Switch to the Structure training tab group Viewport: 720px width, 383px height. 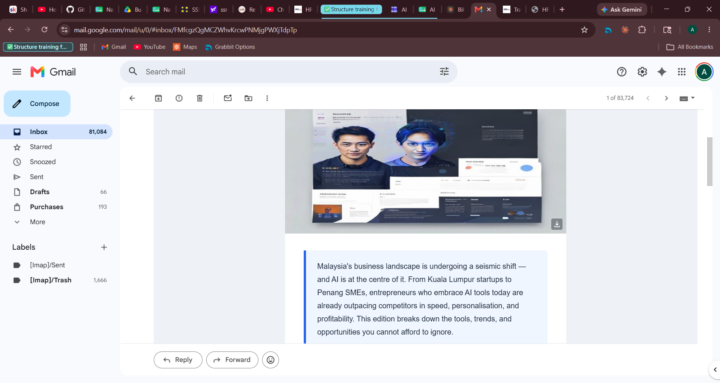[x=351, y=9]
